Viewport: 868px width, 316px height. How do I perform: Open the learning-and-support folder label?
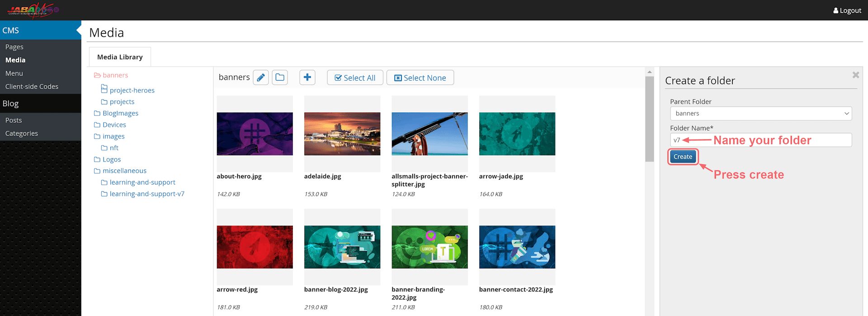pyautogui.click(x=142, y=182)
